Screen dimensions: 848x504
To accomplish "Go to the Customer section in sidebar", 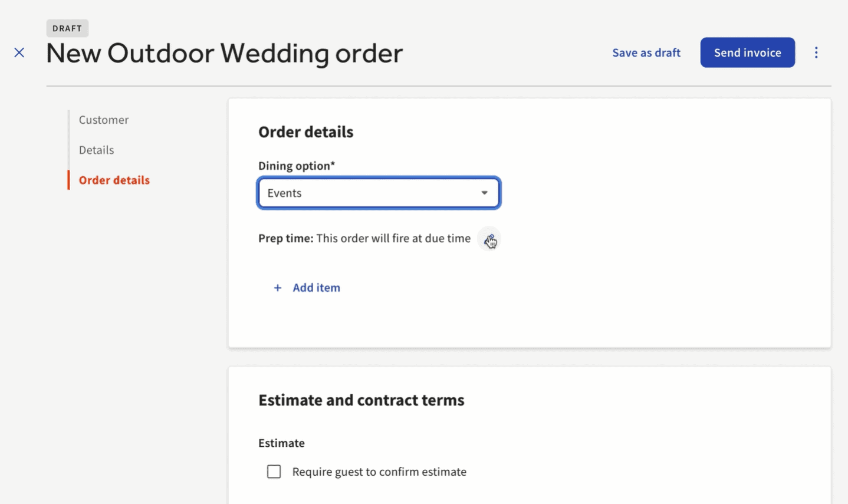I will [104, 120].
